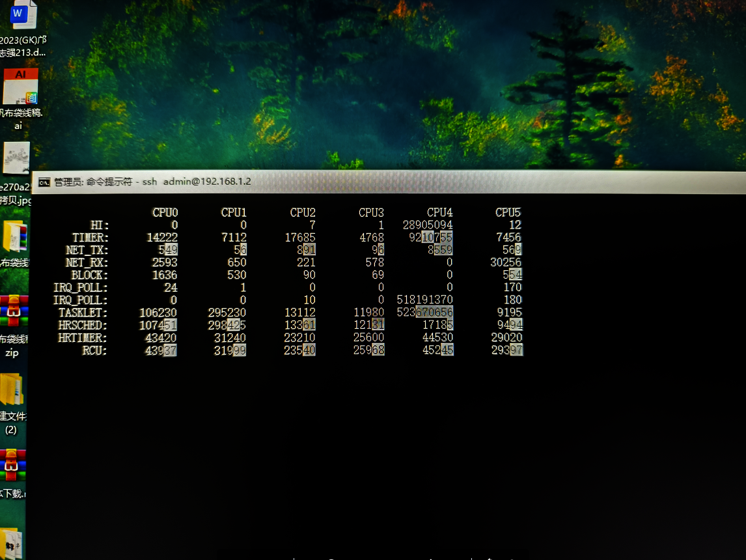This screenshot has height=560, width=746.
Task: Click the HRTIMER value 43420
Action: [161, 338]
